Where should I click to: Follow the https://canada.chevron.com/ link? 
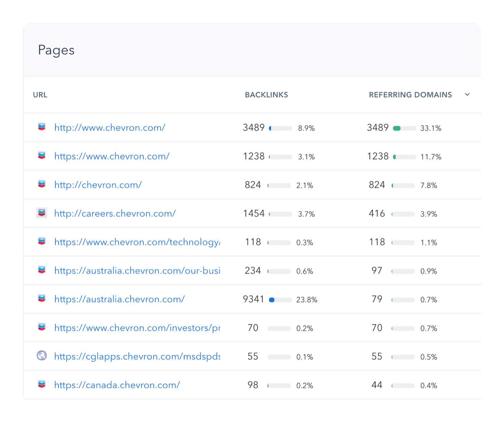point(117,385)
